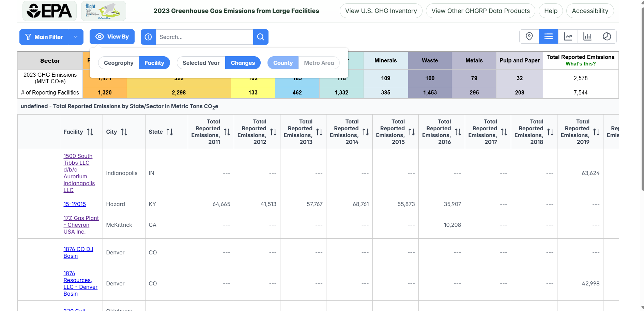The width and height of the screenshot is (644, 311).
Task: Open the Help menu item
Action: 551,11
